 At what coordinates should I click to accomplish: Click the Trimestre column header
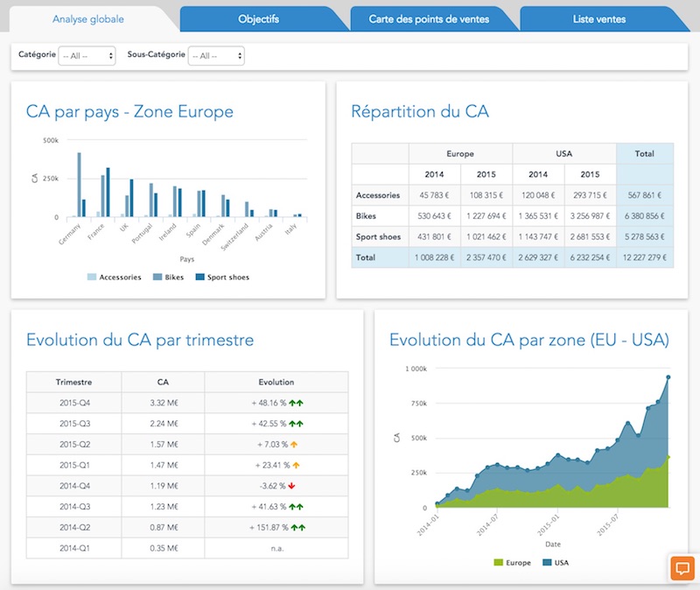73,382
